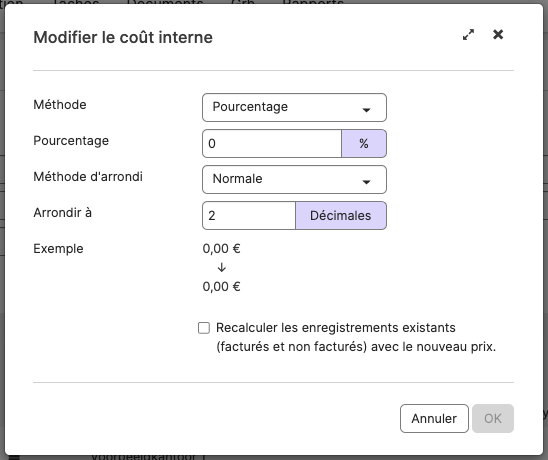
Task: Enable Recalculer les enregistrements existants checkbox
Action: 204,328
